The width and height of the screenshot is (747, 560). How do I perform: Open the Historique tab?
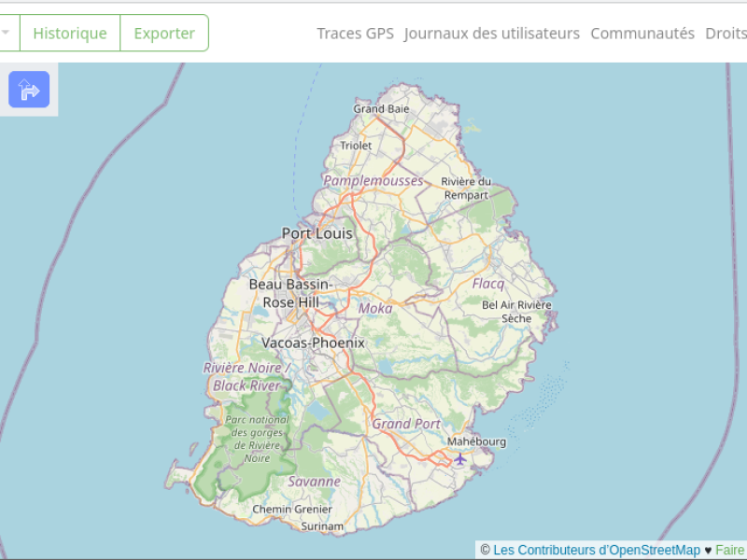[x=70, y=33]
